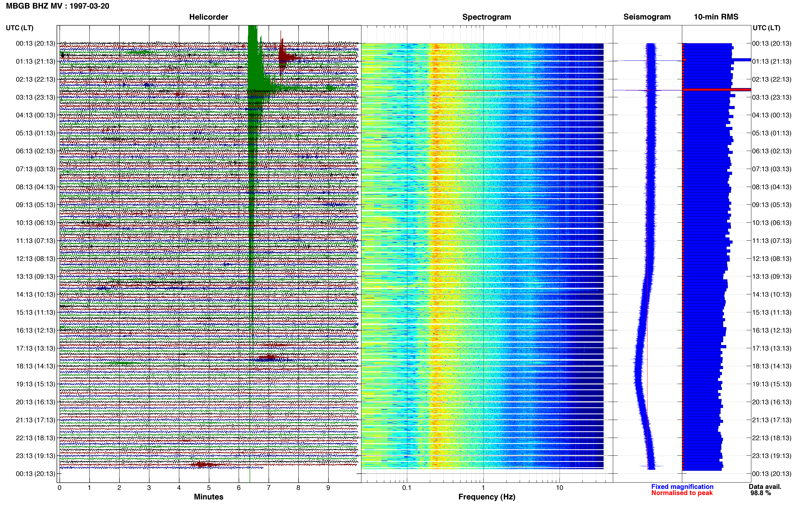Viewport: 812px width, 508px height.
Task: Click the 'Frequency (Hz)' axis label
Action: pyautogui.click(x=487, y=497)
